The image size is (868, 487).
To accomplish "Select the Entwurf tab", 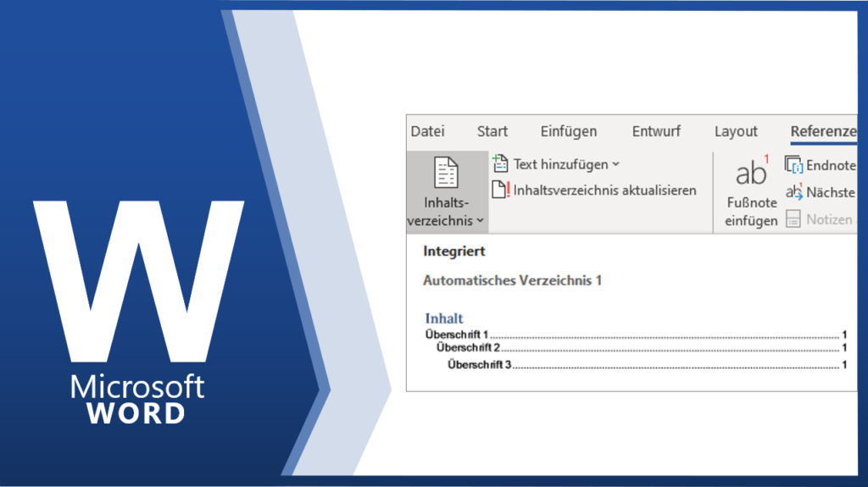I will coord(656,131).
